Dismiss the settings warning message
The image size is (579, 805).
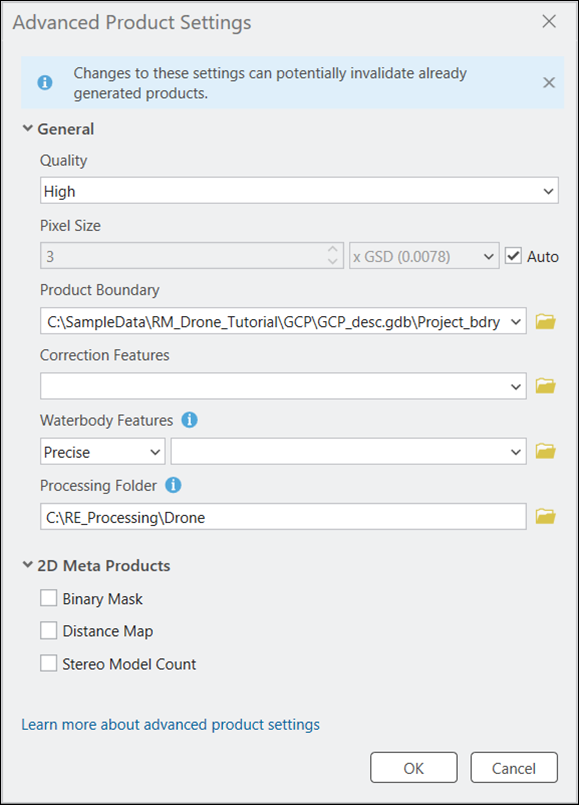click(549, 82)
